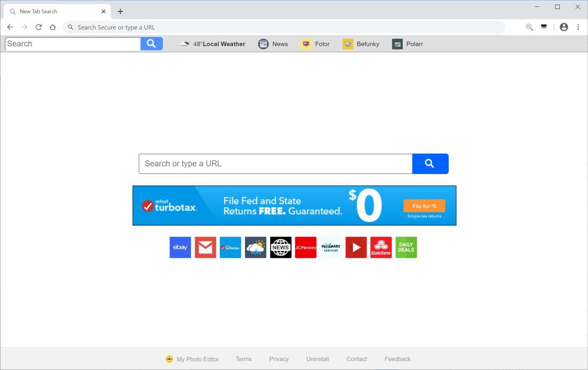Screen dimensions: 588x370
Task: Open the Uninstall footer link
Action: 317,359
